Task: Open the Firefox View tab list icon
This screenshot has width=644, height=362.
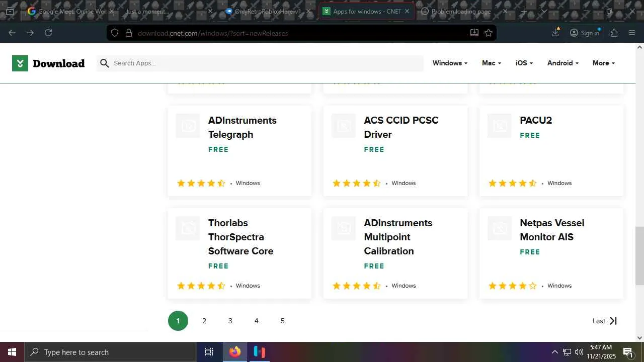Action: point(10,11)
